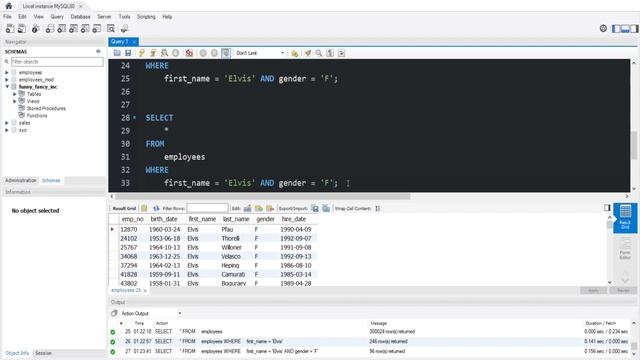The width and height of the screenshot is (640, 360).
Task: Toggle autocommit mode button
Action: (226, 53)
